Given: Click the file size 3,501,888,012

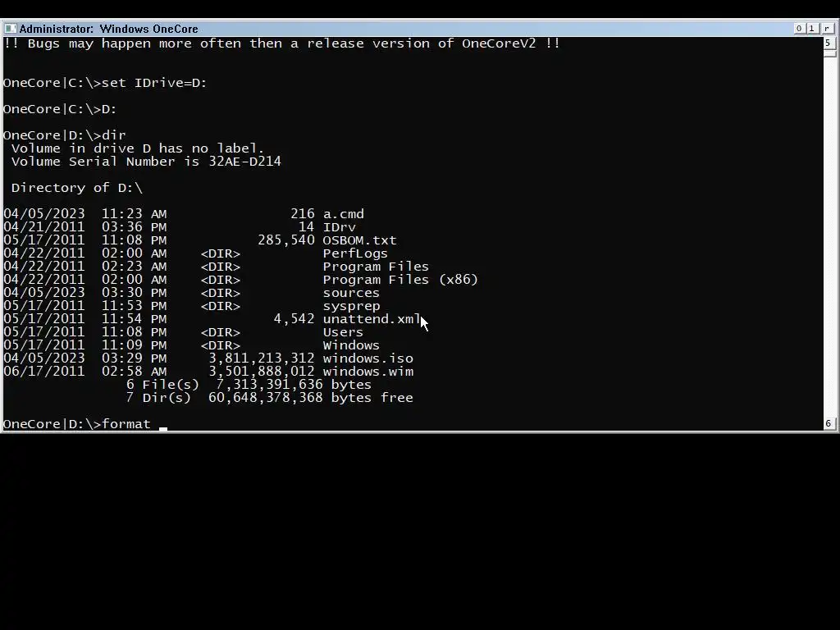Looking at the screenshot, I should [262, 372].
